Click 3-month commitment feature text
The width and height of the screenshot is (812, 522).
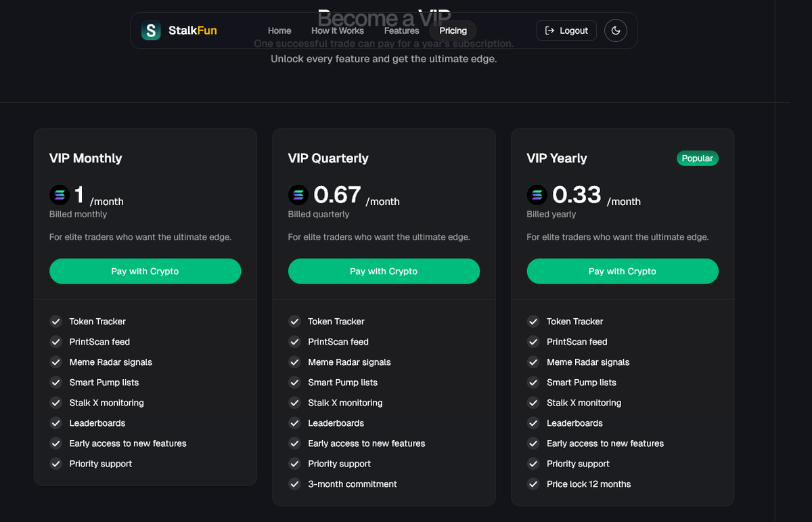click(x=353, y=484)
